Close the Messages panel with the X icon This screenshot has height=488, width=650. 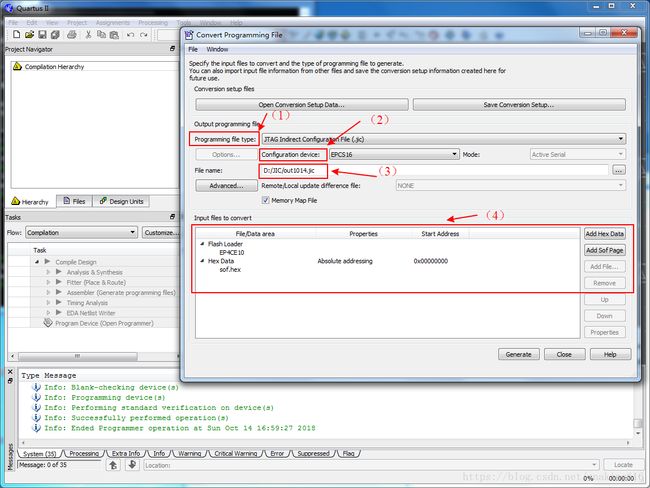point(10,372)
